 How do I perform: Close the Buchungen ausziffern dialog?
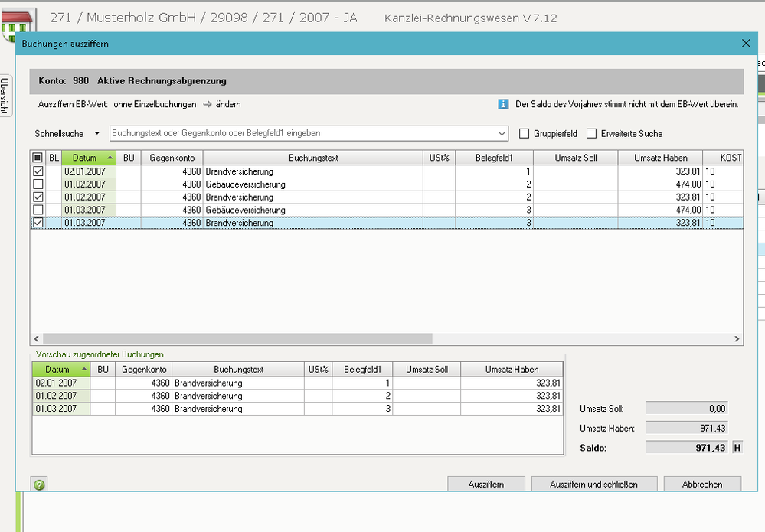coord(746,44)
